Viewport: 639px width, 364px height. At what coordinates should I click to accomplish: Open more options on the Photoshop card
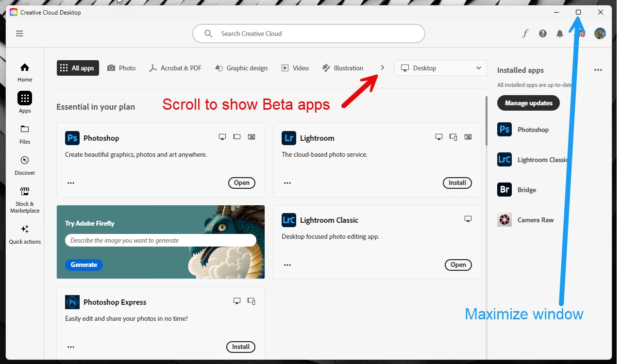(71, 183)
